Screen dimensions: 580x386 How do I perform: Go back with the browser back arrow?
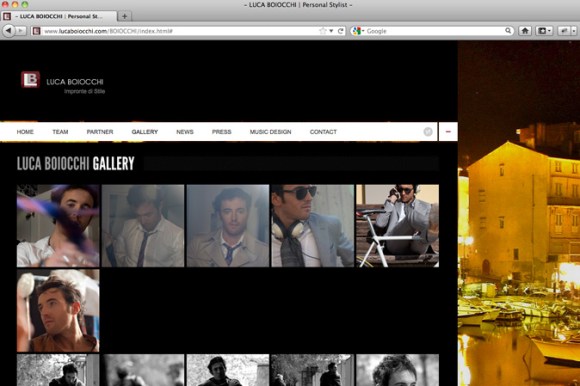9,31
